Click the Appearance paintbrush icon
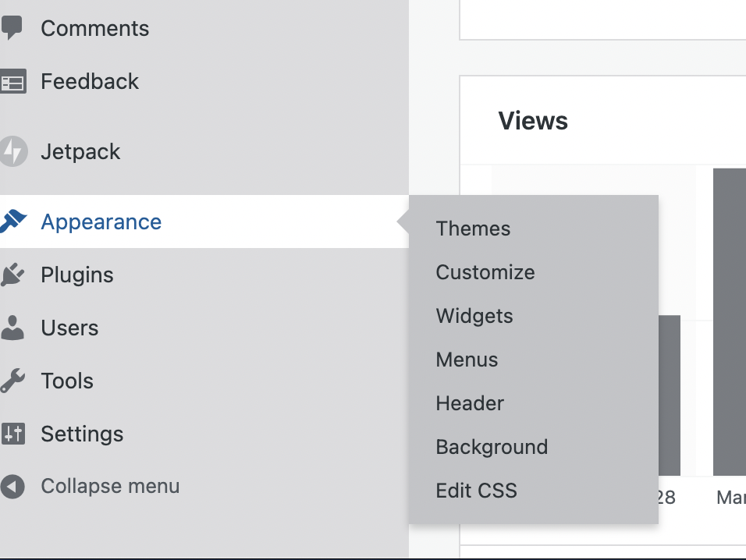 12,222
